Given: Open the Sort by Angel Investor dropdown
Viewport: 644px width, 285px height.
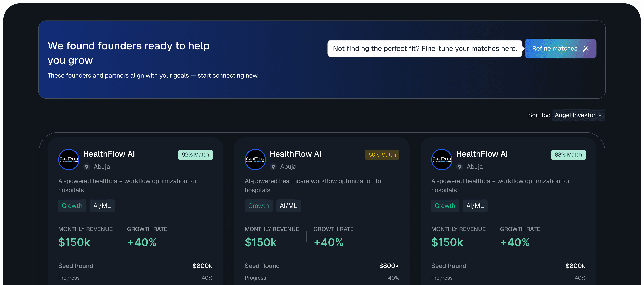Looking at the screenshot, I should tap(578, 115).
